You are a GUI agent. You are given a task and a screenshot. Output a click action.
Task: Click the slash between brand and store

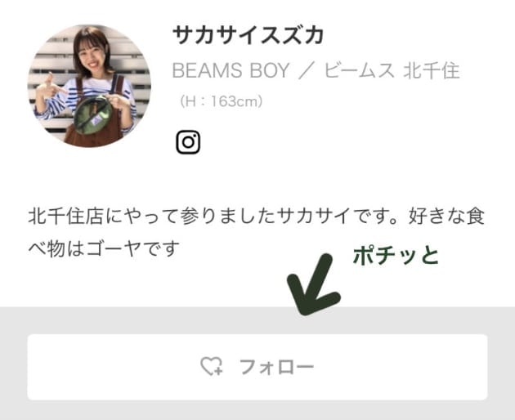click(x=307, y=70)
